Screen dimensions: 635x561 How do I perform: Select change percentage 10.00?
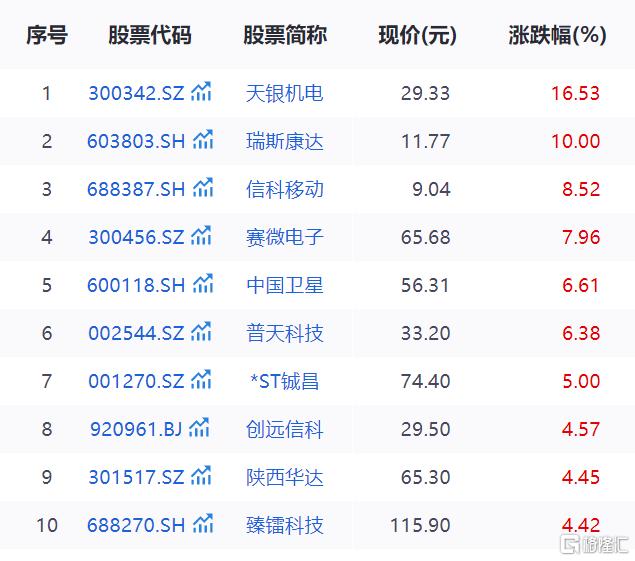coord(575,141)
